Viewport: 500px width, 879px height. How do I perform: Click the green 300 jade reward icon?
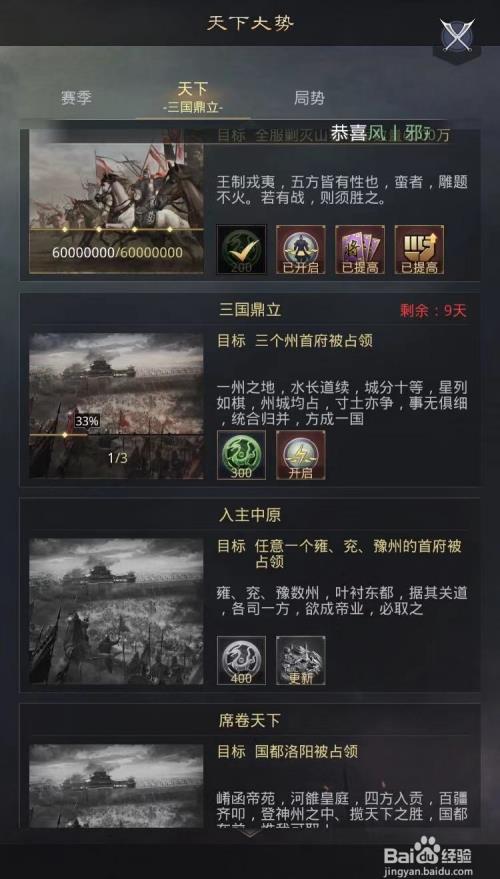242,455
